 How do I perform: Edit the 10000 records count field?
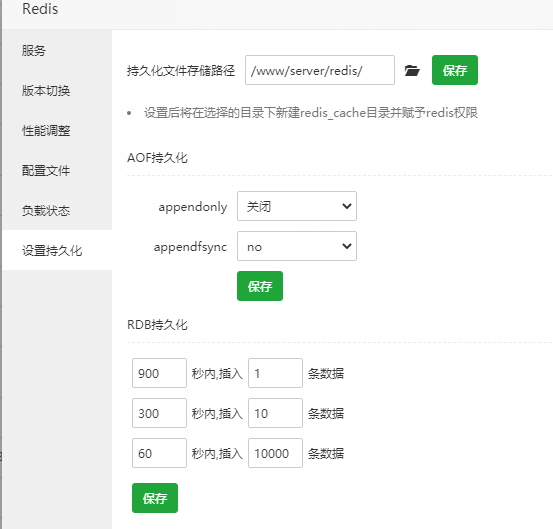point(275,453)
